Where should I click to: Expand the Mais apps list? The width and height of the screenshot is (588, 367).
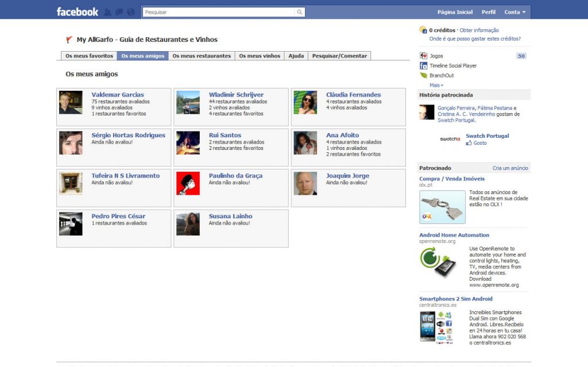point(436,85)
